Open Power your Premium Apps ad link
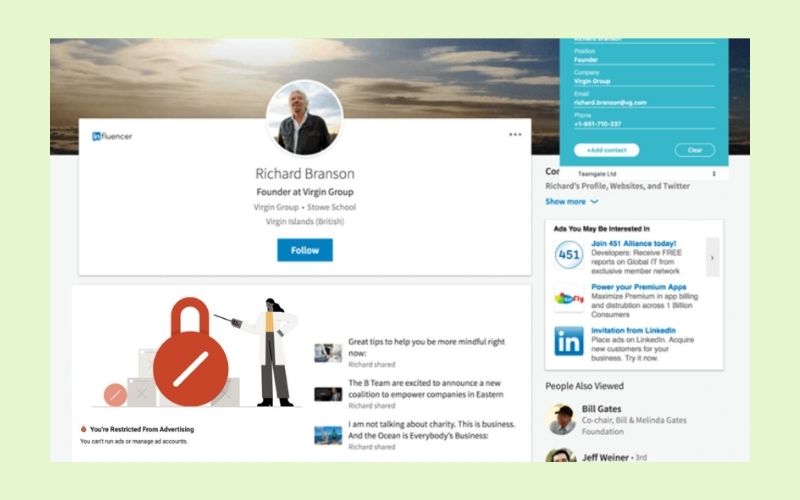This screenshot has height=500, width=800. 638,287
